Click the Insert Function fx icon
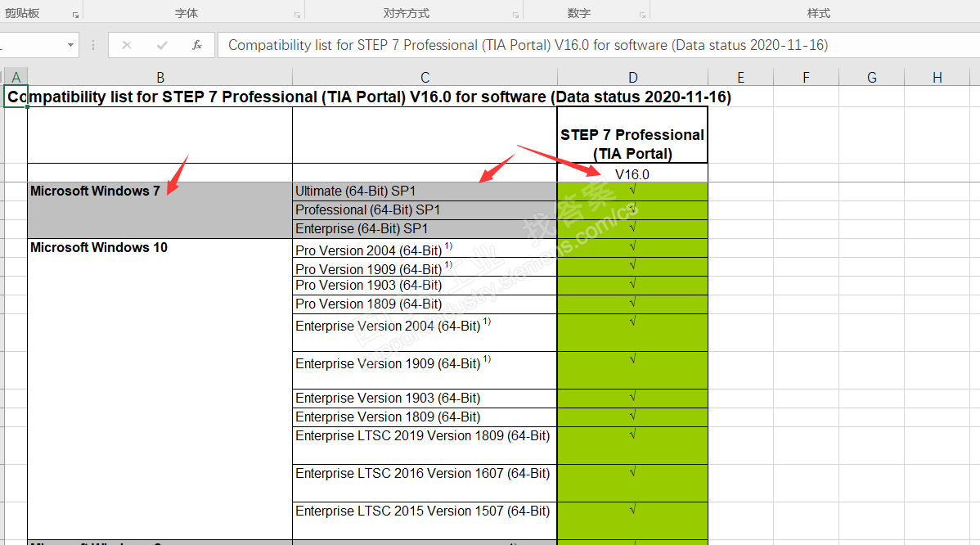The image size is (980, 545). click(197, 45)
